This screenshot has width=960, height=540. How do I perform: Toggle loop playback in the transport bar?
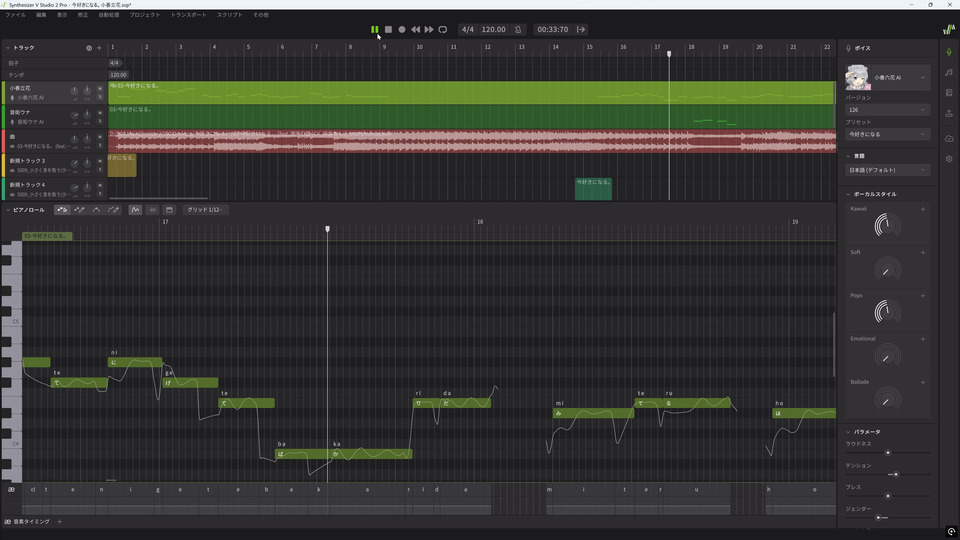pyautogui.click(x=443, y=29)
